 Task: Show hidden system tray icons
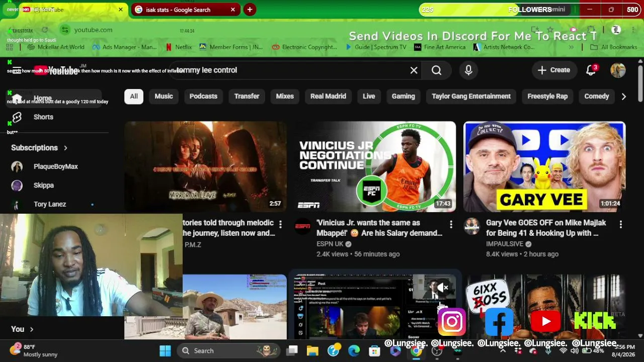[x=503, y=351]
